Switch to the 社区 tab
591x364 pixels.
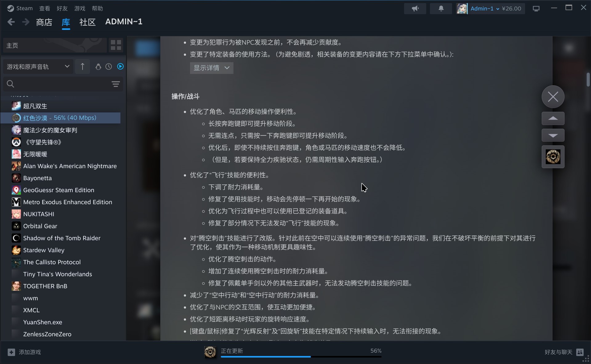click(x=87, y=22)
